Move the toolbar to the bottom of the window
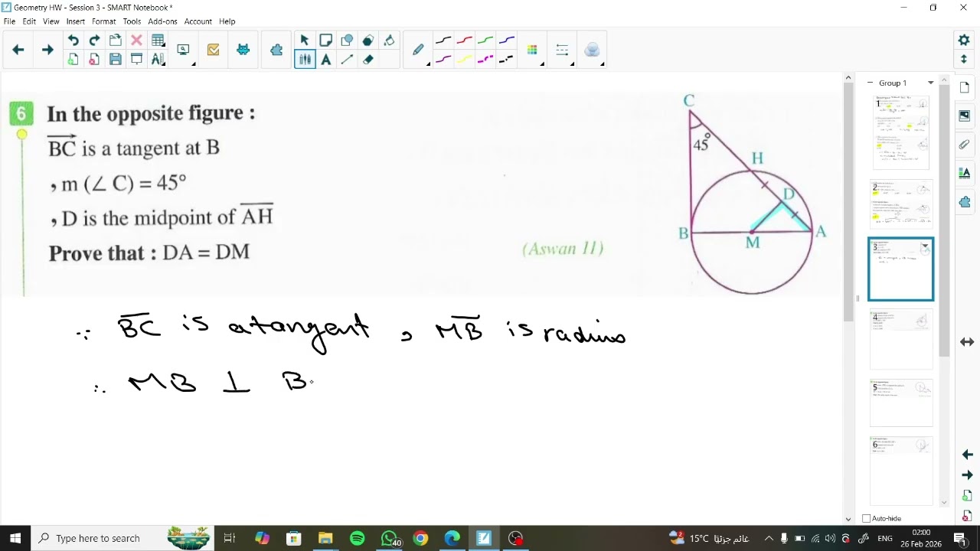The height and width of the screenshot is (551, 980). coord(964,59)
